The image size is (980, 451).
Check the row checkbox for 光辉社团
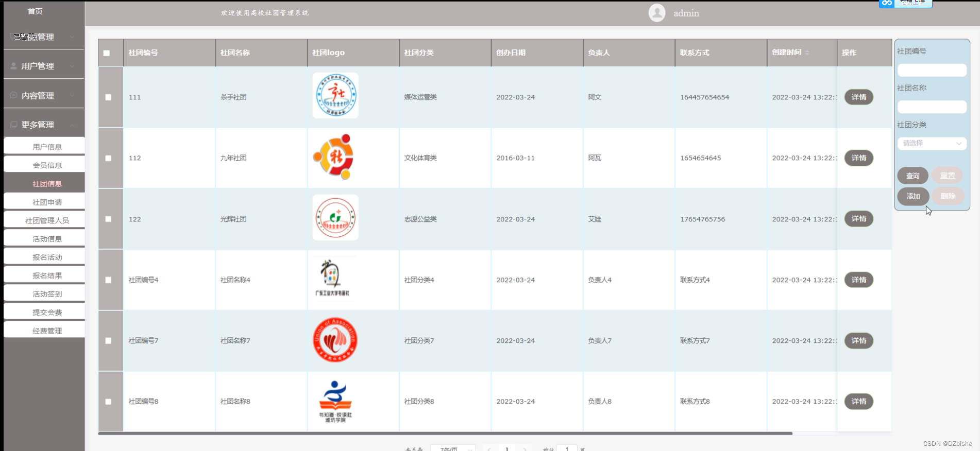pos(108,219)
